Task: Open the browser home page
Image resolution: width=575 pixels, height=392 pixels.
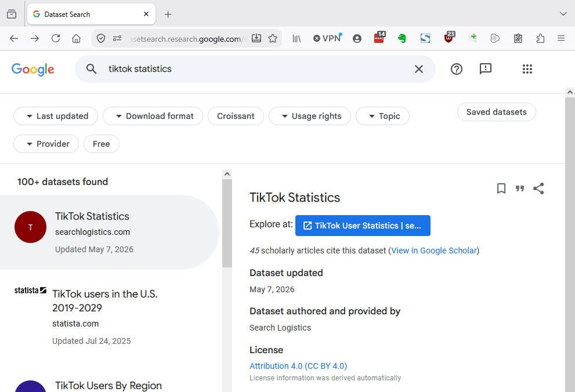Action: (76, 38)
